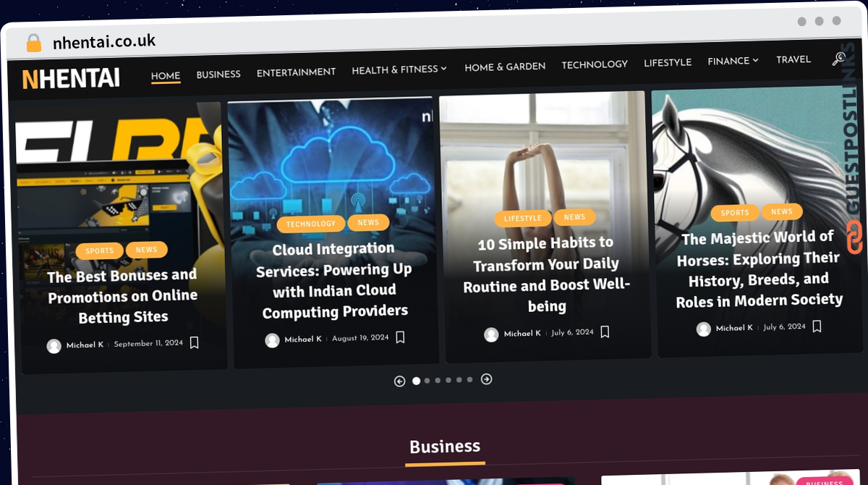The image size is (868, 485).
Task: Select the first carousel pagination dot
Action: 416,381
